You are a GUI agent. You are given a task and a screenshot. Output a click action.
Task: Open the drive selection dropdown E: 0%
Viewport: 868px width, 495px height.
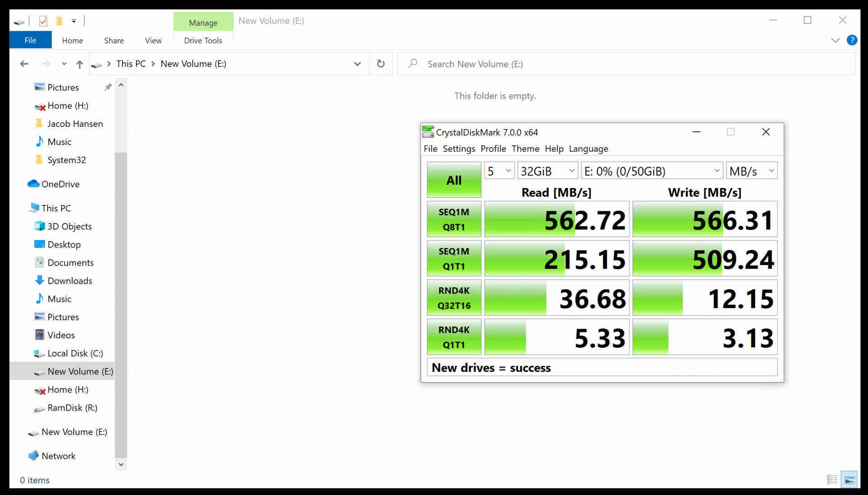pos(652,171)
